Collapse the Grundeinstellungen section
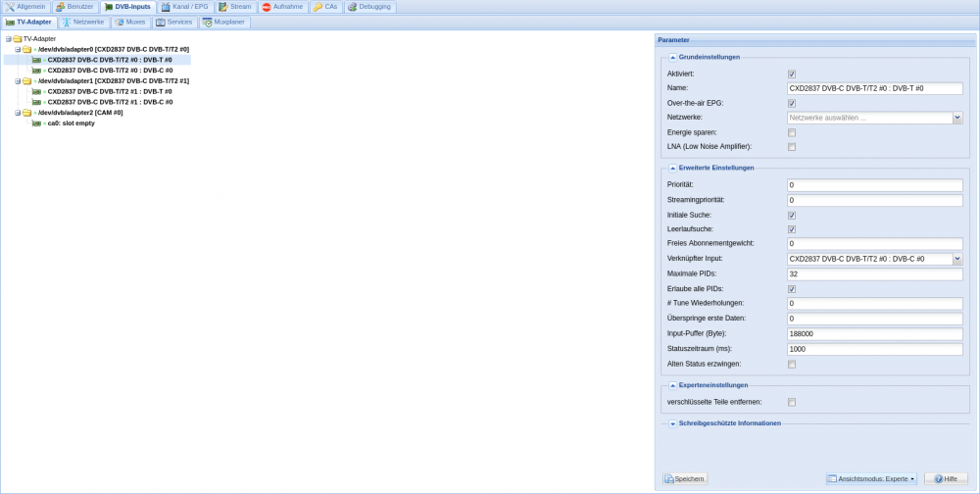 pos(673,57)
